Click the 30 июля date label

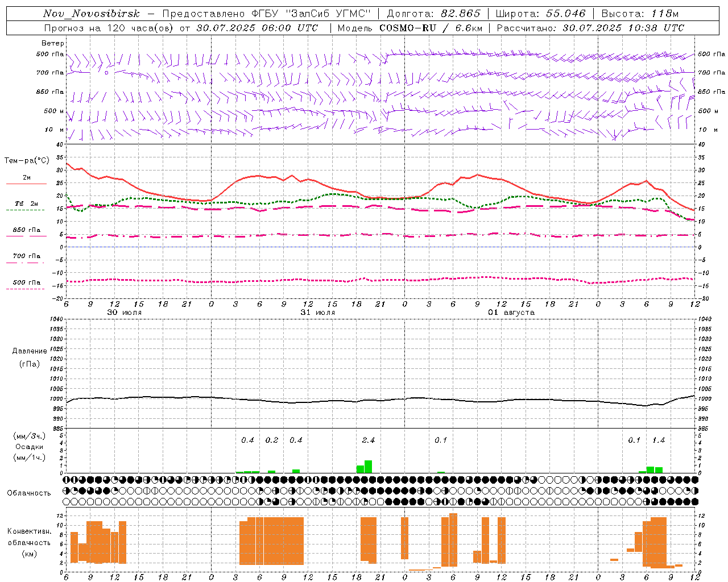pos(125,313)
